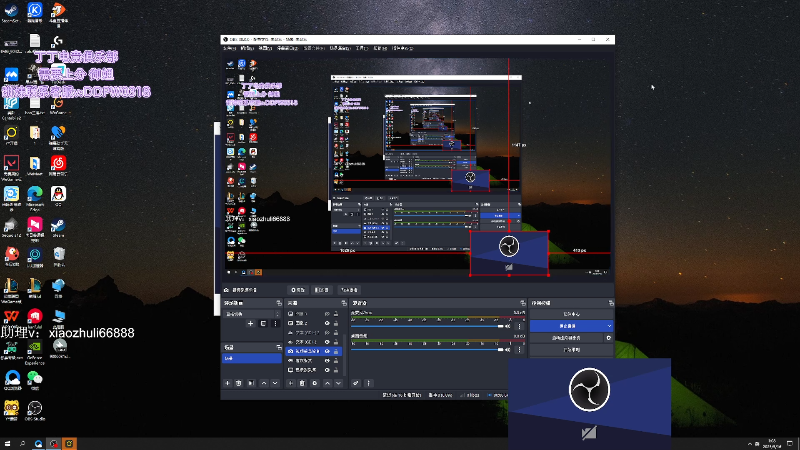Adjust second channel volume slider
The width and height of the screenshot is (800, 450).
pos(427,349)
